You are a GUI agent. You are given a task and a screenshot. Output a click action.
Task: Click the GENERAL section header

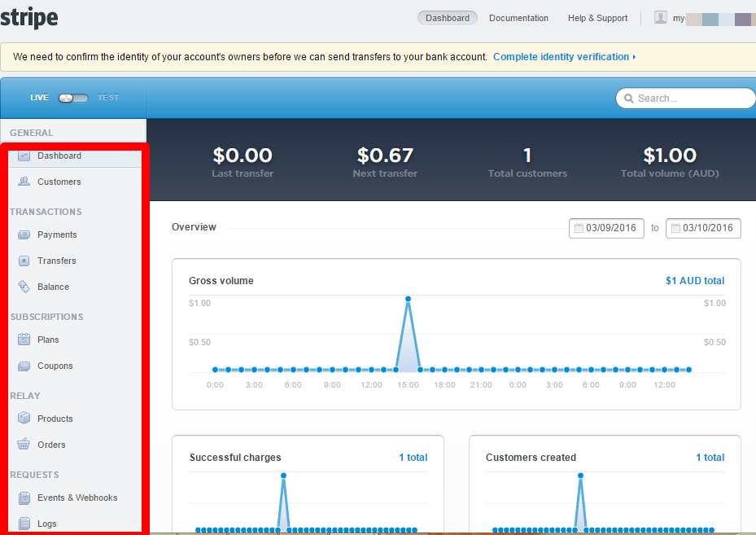click(x=32, y=133)
